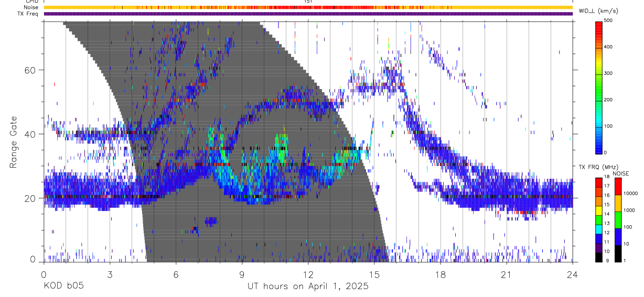This screenshot has height=297, width=644.
Task: Click the 200 tick on width colorbar
Action: [x=608, y=100]
